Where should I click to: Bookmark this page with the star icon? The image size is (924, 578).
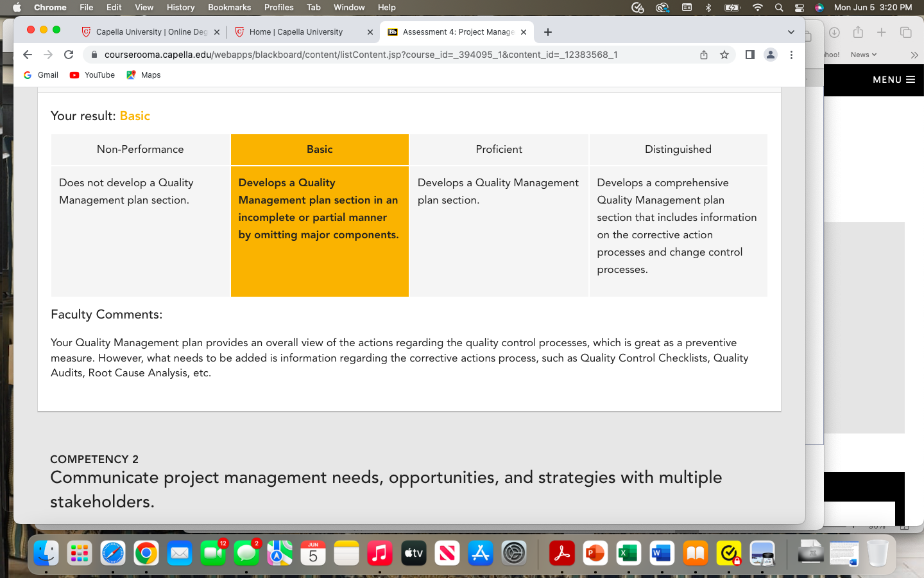724,55
